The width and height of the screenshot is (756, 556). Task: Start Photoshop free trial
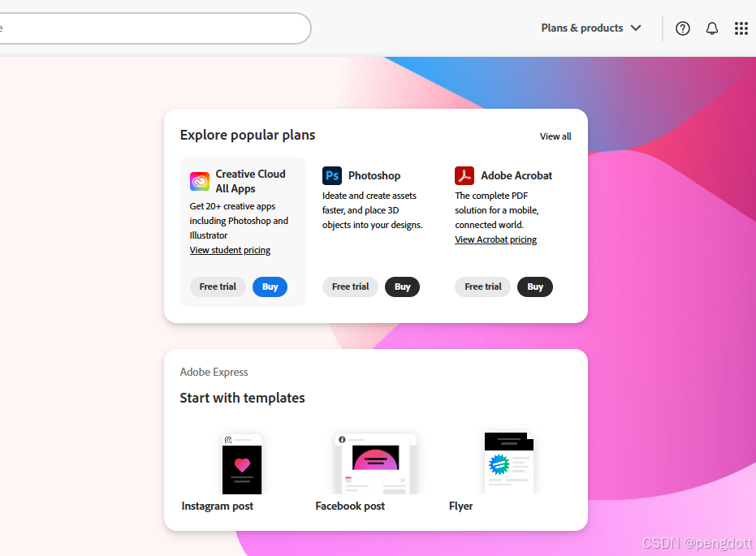pos(351,287)
